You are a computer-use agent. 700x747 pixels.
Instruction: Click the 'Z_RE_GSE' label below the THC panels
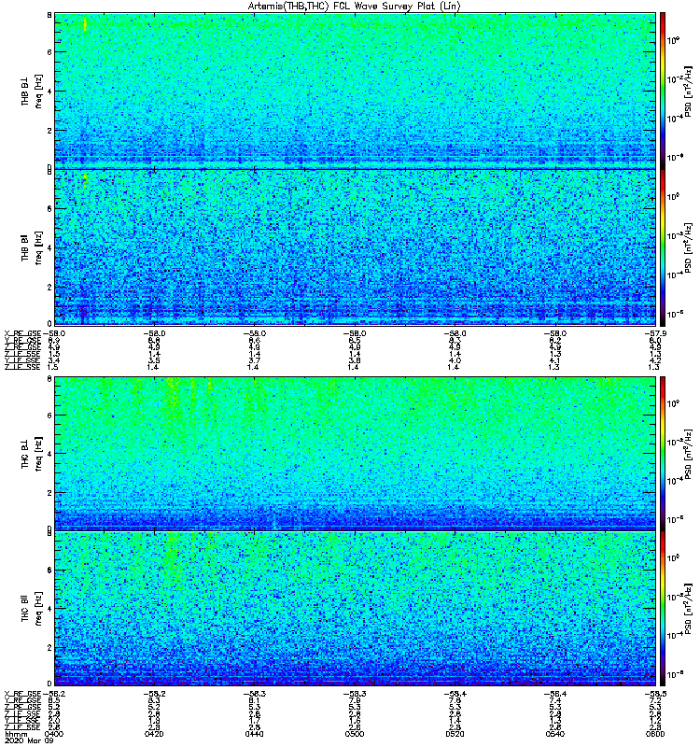click(22, 708)
